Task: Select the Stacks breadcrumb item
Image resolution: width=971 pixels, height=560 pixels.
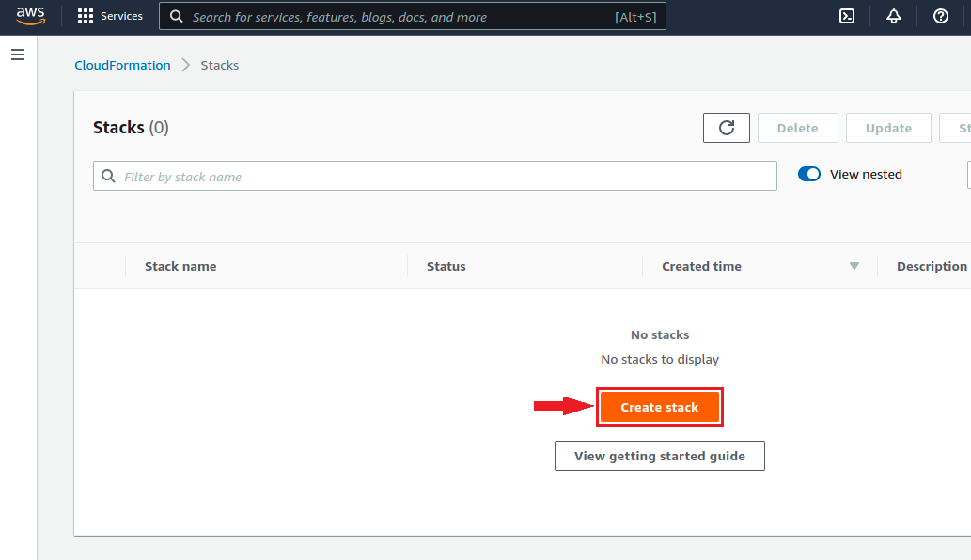Action: tap(220, 65)
